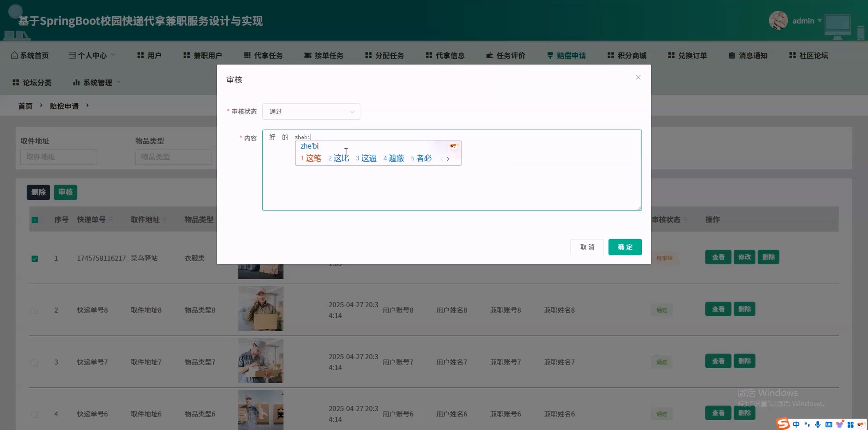Uncheck the row 1 checkbox

[x=35, y=259]
